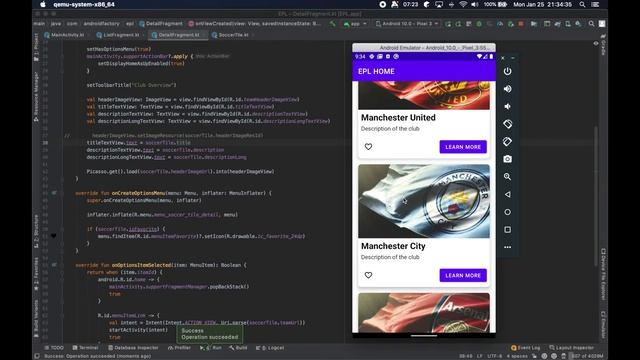Open the Logcat tool window
Image resolution: width=640 pixels, height=360 pixels.
click(x=270, y=348)
